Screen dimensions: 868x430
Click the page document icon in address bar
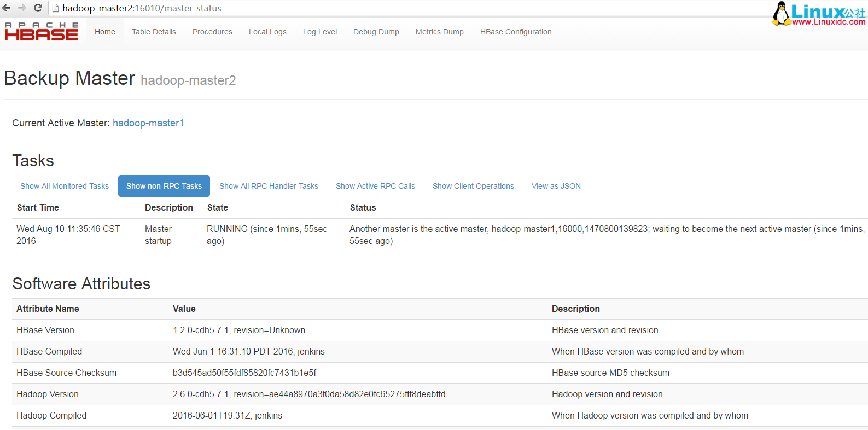tap(55, 8)
